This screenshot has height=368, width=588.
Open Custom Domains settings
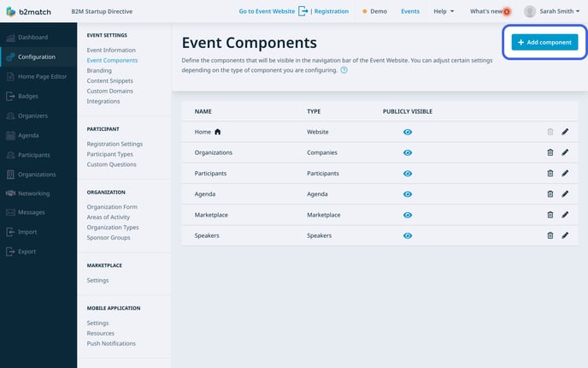point(110,91)
